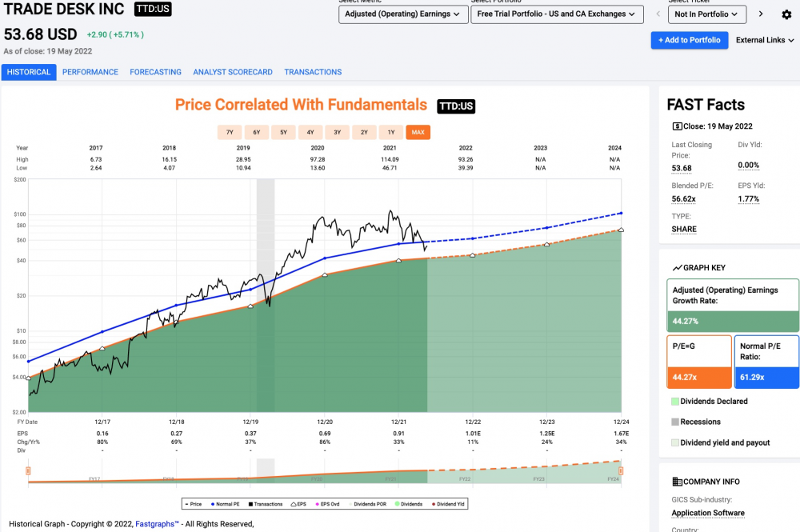Switch to the Transactions tab
The height and width of the screenshot is (532, 800).
coord(313,72)
